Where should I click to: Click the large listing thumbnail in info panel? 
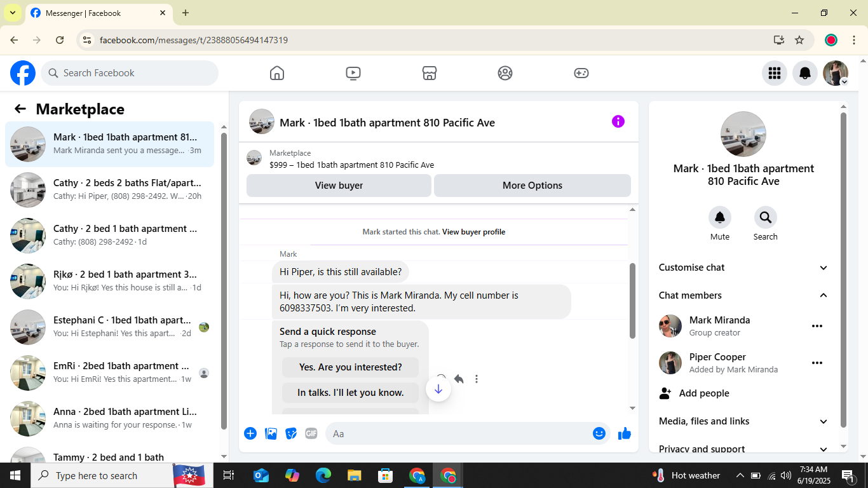point(743,134)
